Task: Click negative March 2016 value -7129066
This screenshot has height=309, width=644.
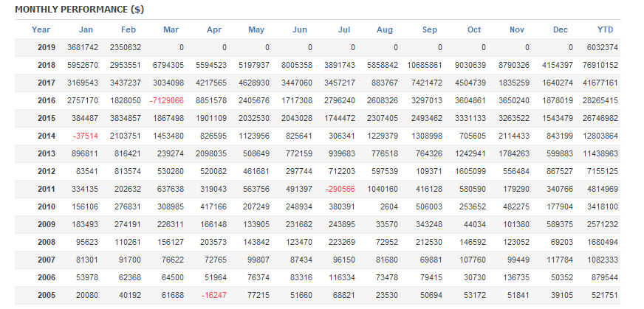Action: (166, 100)
